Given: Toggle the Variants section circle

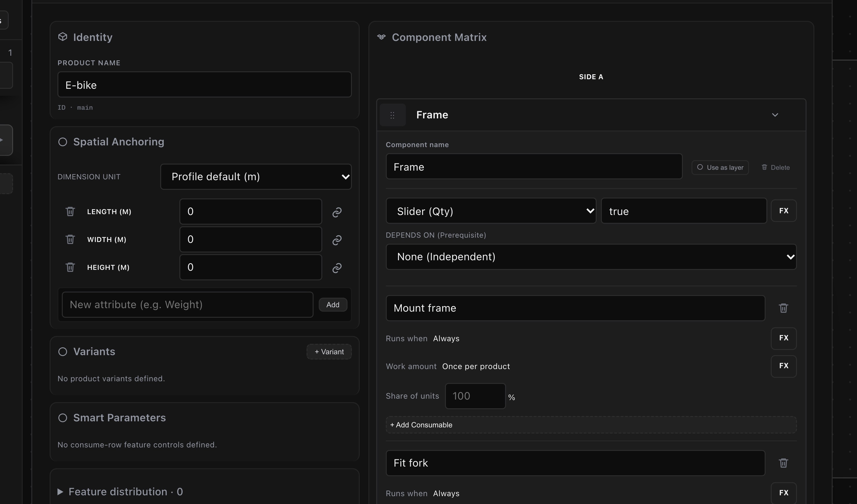Looking at the screenshot, I should coord(63,351).
